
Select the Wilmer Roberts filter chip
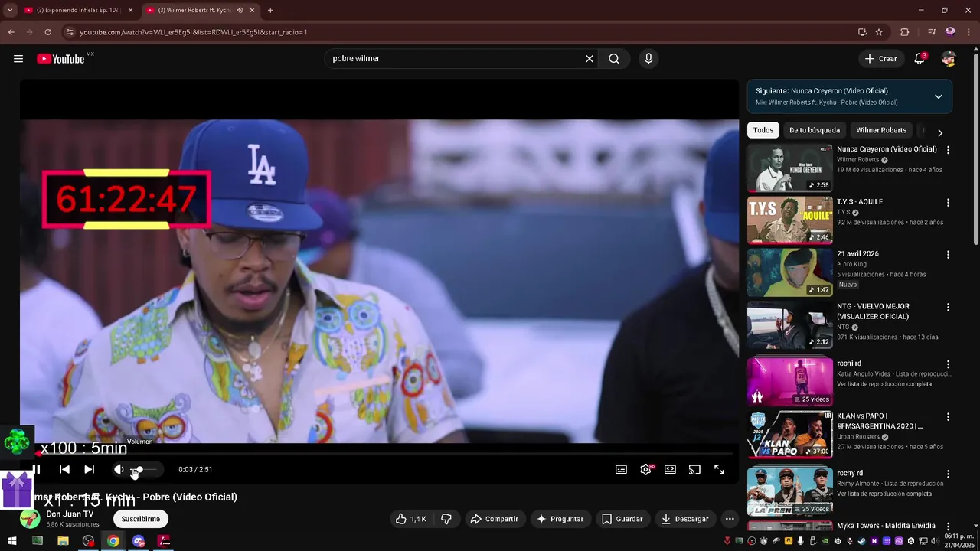pyautogui.click(x=881, y=130)
